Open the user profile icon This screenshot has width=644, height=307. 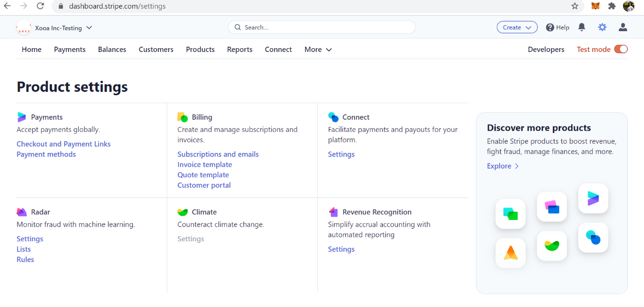tap(623, 27)
